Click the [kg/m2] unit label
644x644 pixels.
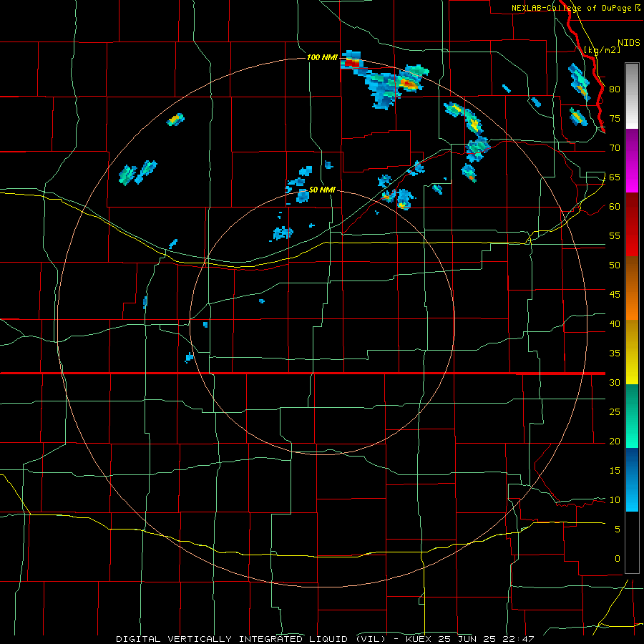click(602, 50)
